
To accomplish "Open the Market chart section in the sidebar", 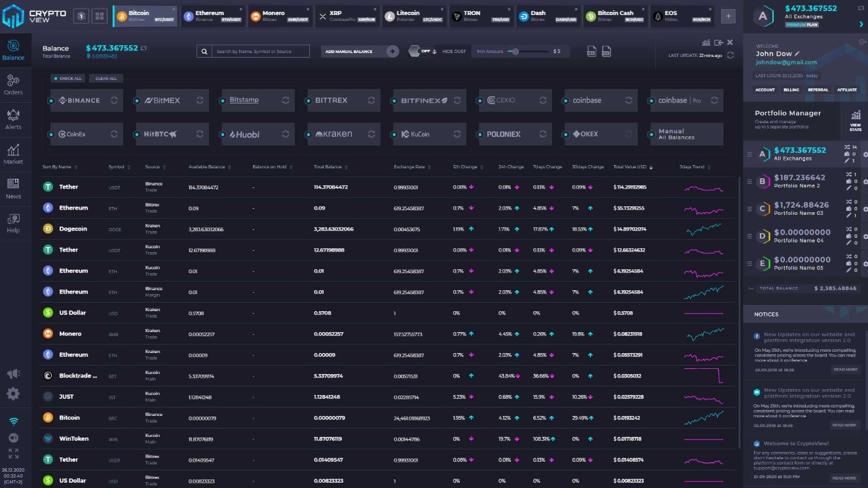I will coord(13,154).
